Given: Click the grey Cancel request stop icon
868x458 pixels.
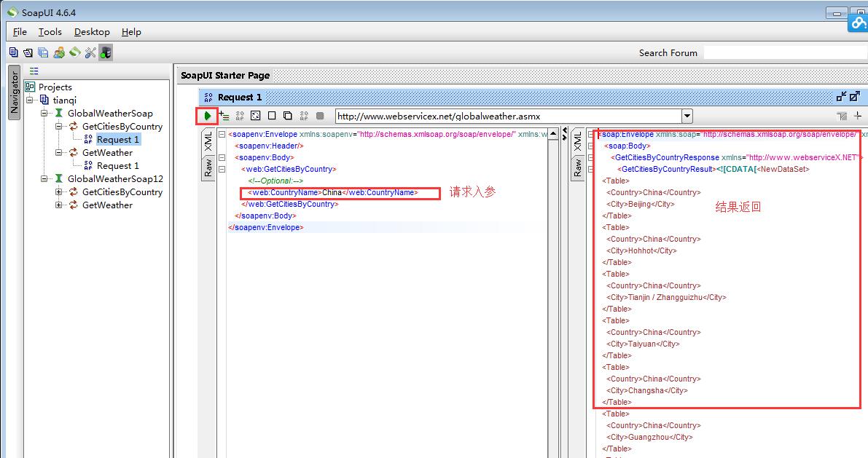Looking at the screenshot, I should 320,116.
